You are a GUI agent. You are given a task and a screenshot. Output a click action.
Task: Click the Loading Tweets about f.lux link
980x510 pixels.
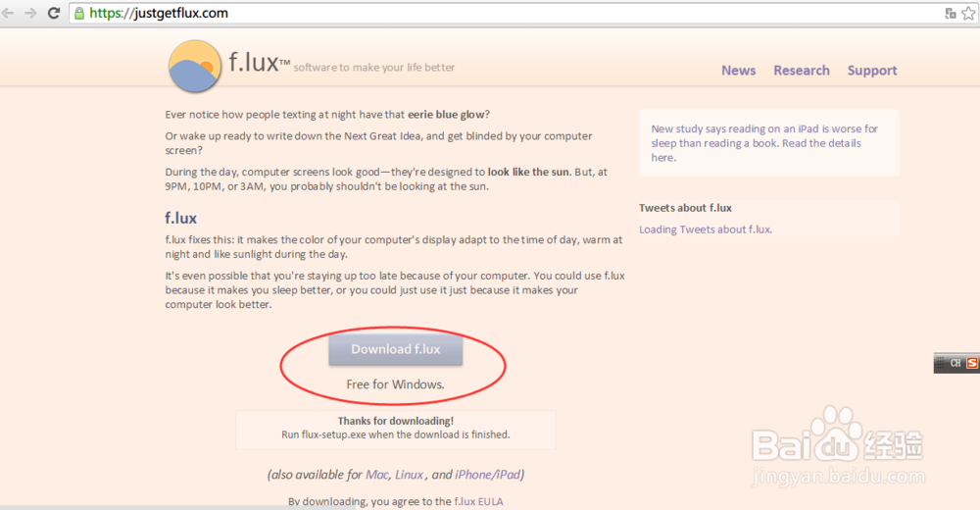(706, 229)
